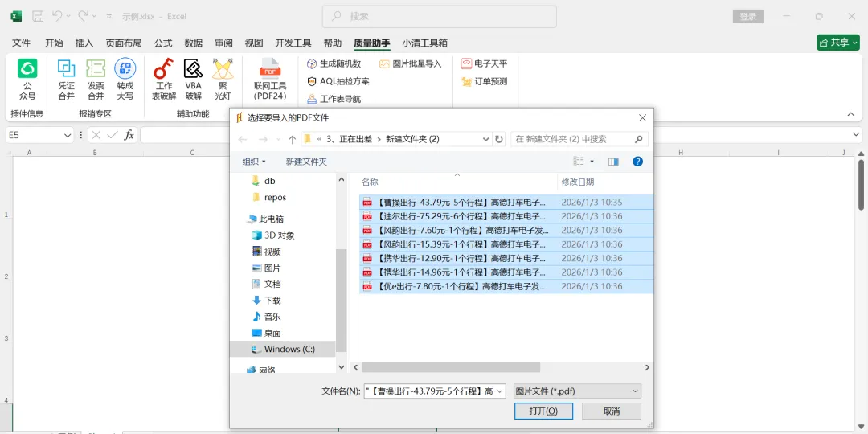Viewport: 868px width, 434px height.
Task: Click 图片批量导入 in ribbon
Action: (410, 63)
